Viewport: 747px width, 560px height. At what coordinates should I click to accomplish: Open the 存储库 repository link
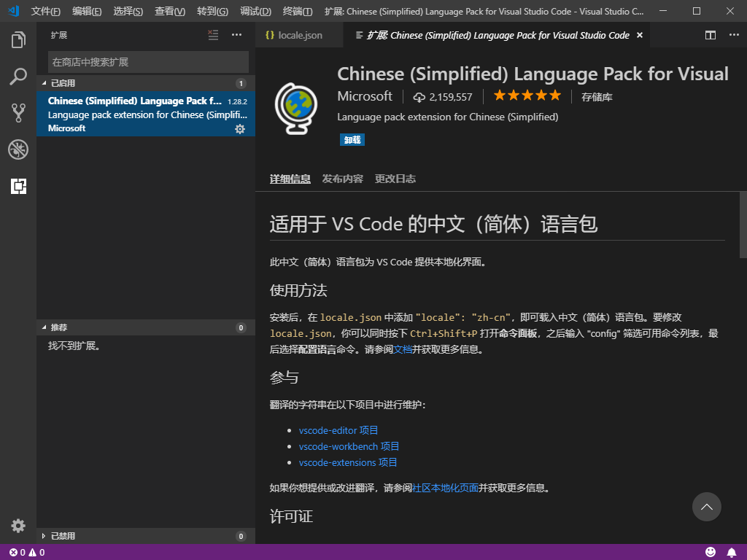coord(597,97)
